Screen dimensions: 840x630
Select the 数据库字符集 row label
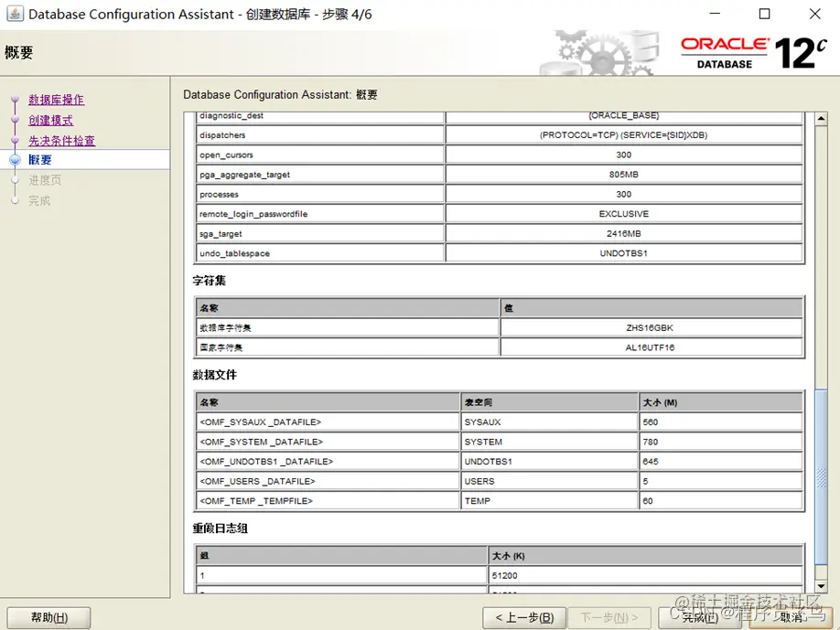click(348, 327)
